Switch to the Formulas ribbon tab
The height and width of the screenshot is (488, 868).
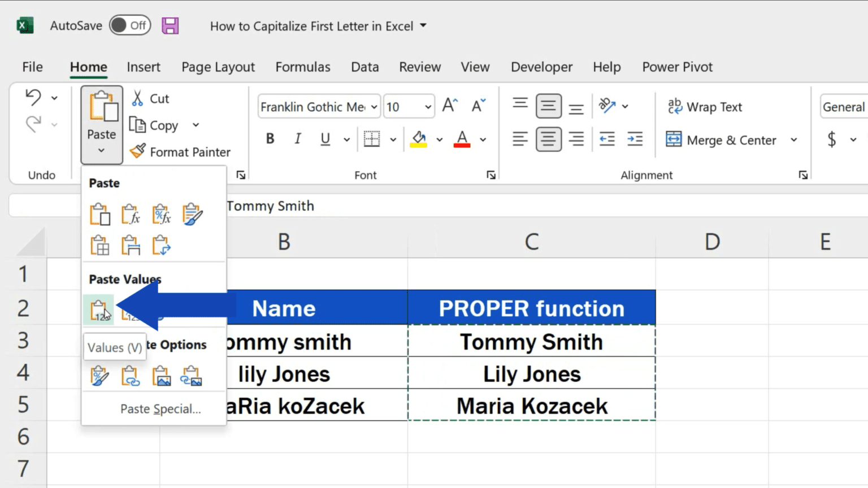(303, 67)
